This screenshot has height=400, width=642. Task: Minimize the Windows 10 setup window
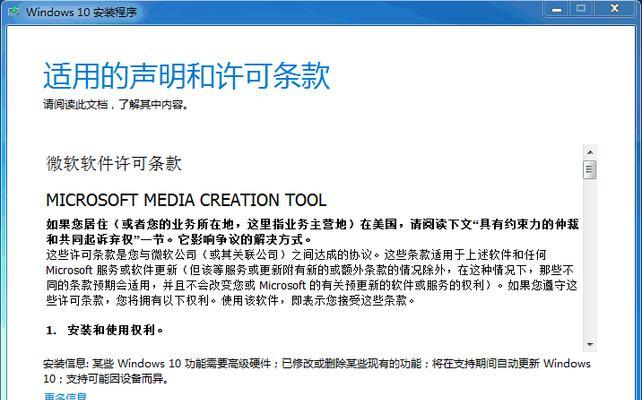(x=557, y=9)
